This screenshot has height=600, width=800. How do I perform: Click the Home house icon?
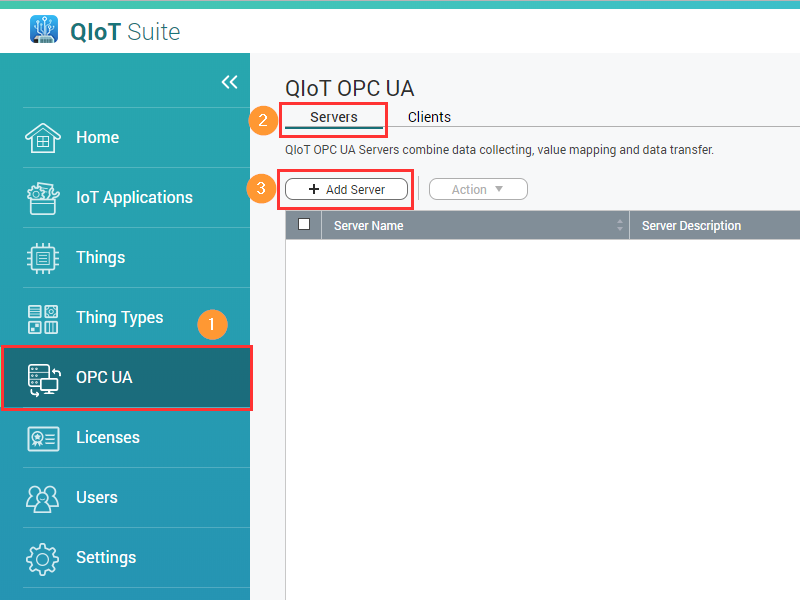pos(43,138)
